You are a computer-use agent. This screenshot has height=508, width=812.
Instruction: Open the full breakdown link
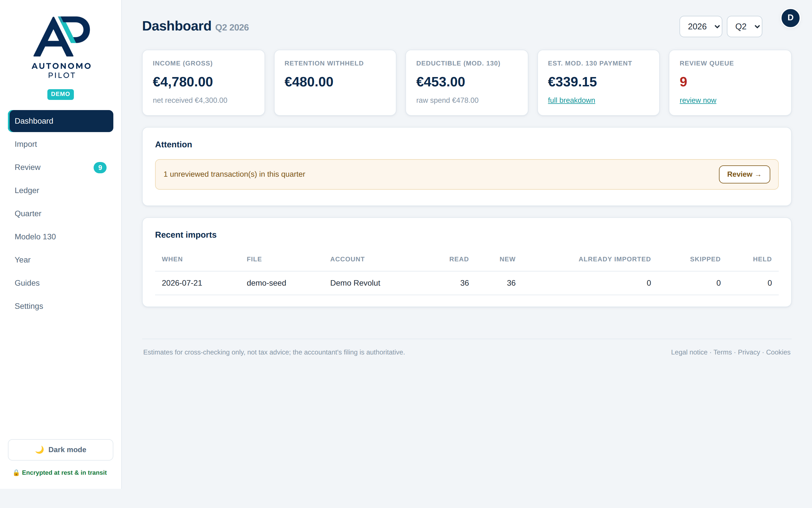[572, 100]
